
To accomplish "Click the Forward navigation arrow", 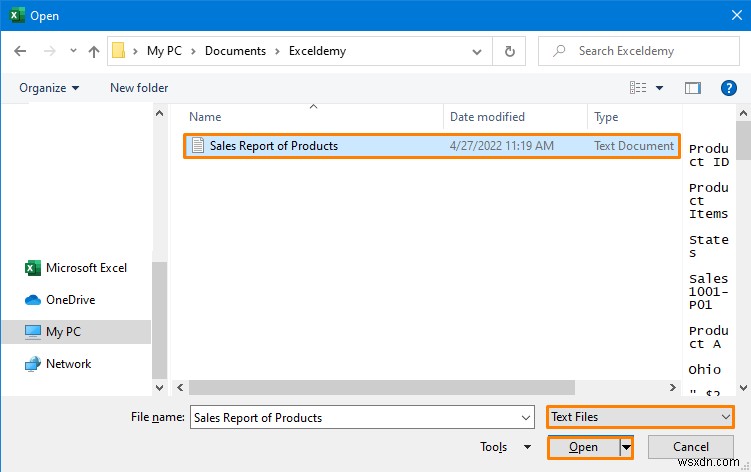I will (50, 51).
